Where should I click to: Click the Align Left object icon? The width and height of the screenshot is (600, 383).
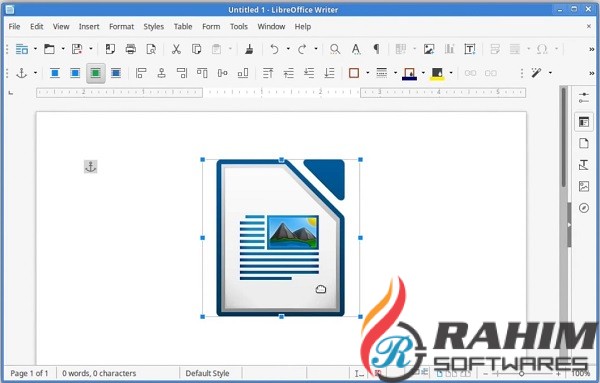141,73
